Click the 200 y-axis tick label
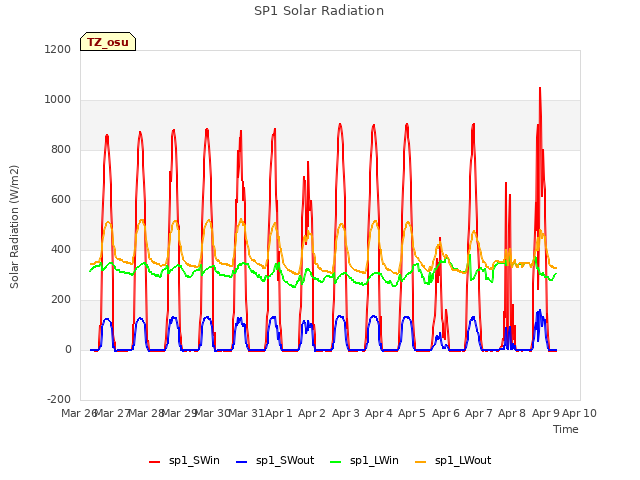The height and width of the screenshot is (480, 640). pos(61,300)
